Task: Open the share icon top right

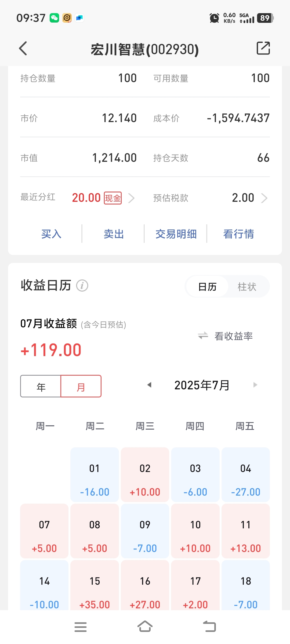Action: pyautogui.click(x=263, y=48)
